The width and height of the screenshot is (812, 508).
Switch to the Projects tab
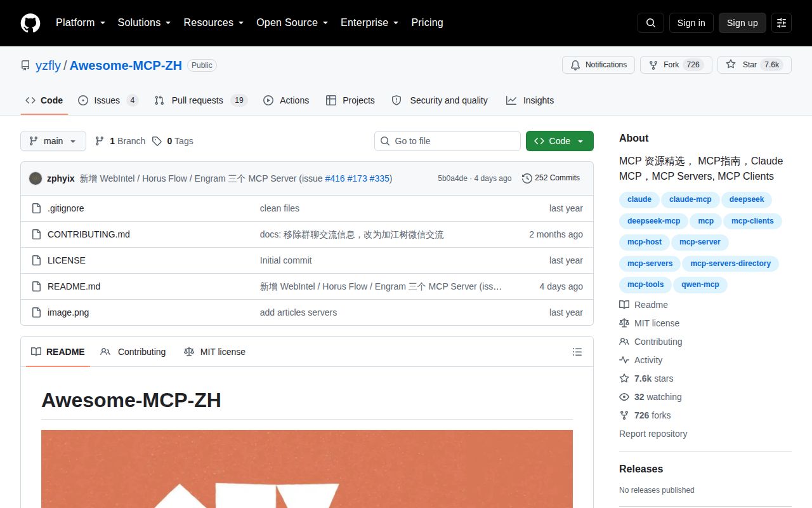click(x=350, y=100)
